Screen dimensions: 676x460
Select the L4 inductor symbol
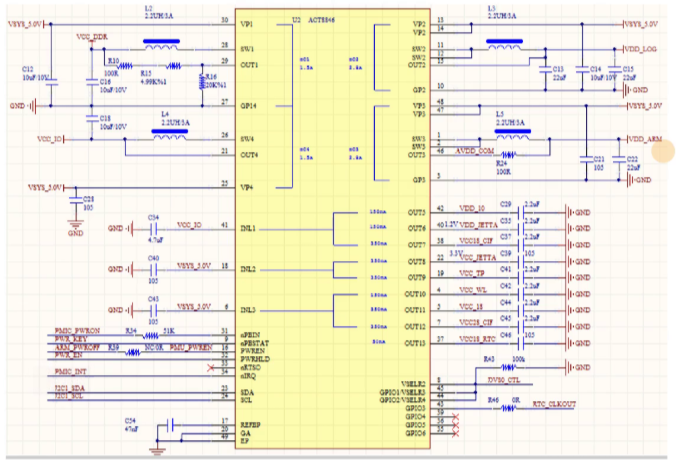[171, 134]
